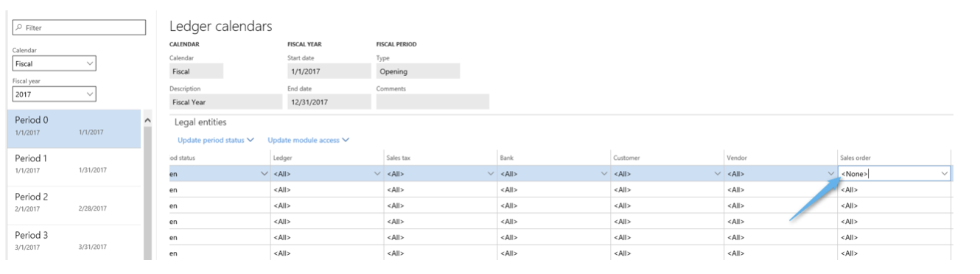The height and width of the screenshot is (274, 980).
Task: Click Sales order <All> cell in second row
Action: pyautogui.click(x=894, y=189)
